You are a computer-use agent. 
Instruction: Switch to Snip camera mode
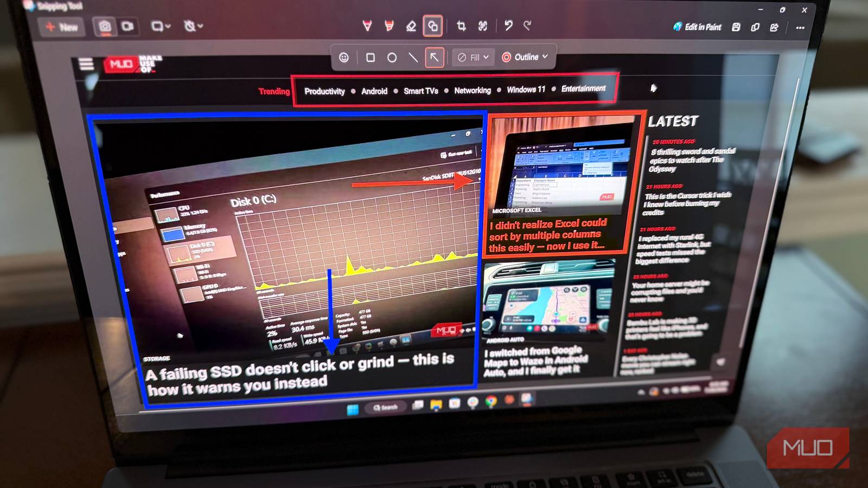[105, 27]
